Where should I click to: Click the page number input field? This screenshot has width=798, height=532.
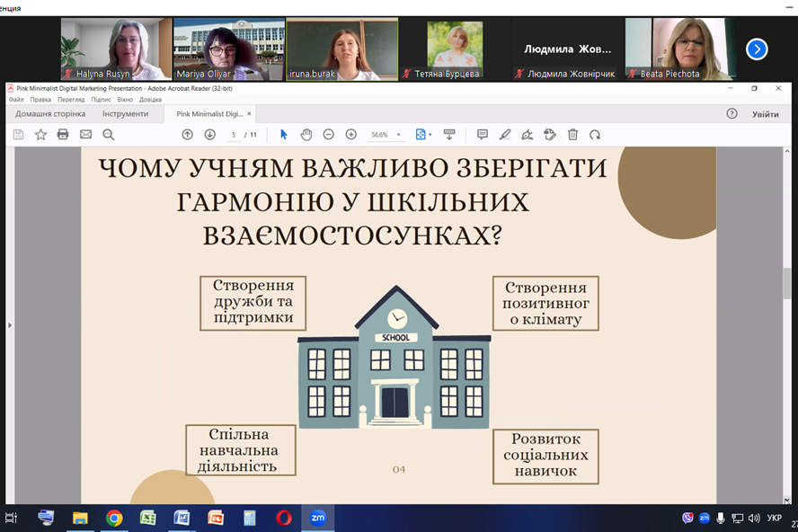click(x=234, y=135)
